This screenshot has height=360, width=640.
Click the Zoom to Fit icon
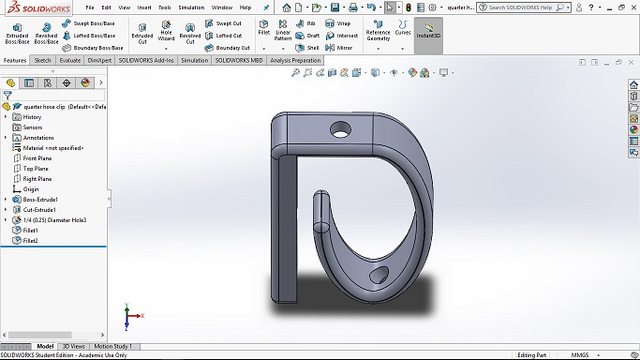point(296,73)
